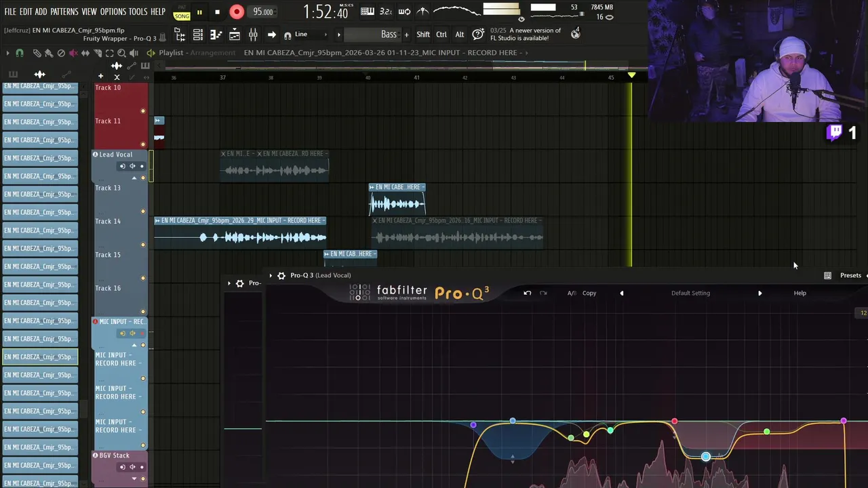Open the mixer icon
The width and height of the screenshot is (868, 488).
point(253,35)
